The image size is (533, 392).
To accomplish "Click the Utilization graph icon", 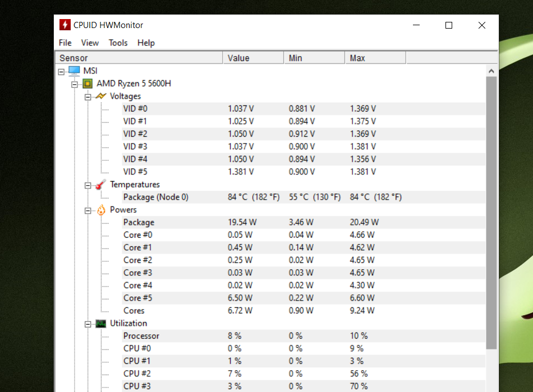I will coord(100,324).
